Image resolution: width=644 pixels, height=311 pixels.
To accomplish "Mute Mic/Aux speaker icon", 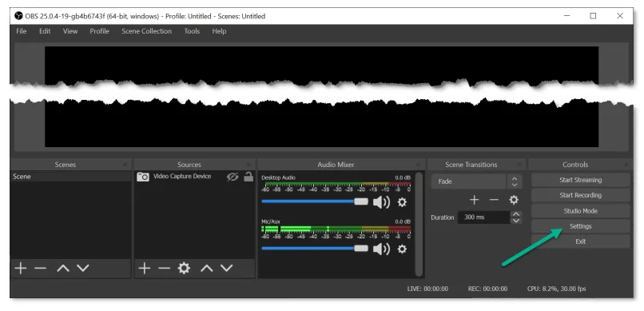I will point(381,249).
